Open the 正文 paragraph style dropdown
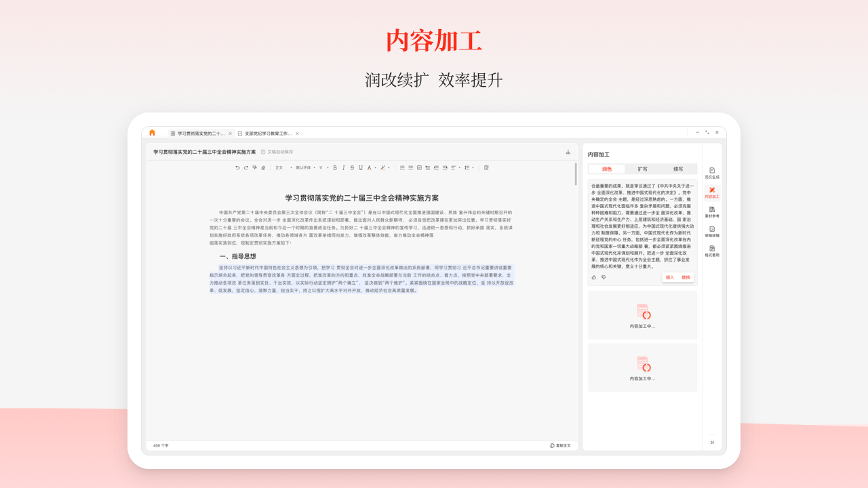This screenshot has width=868, height=488. [281, 167]
